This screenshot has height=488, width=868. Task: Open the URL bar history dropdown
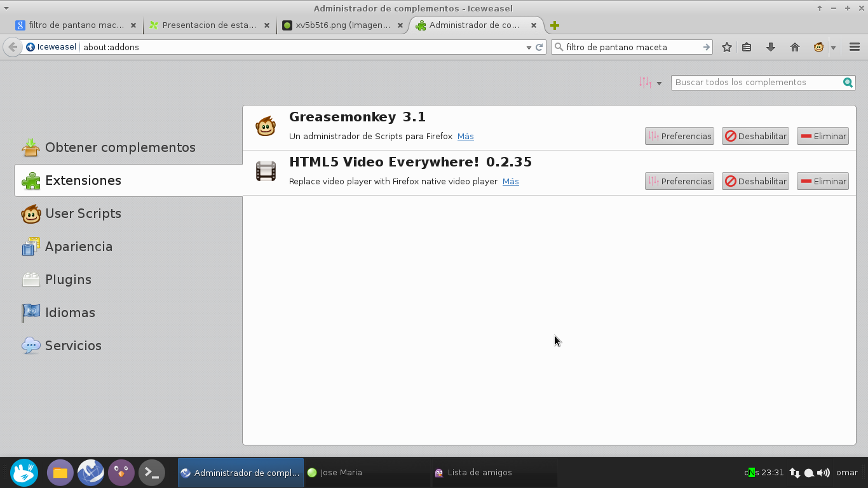(529, 48)
